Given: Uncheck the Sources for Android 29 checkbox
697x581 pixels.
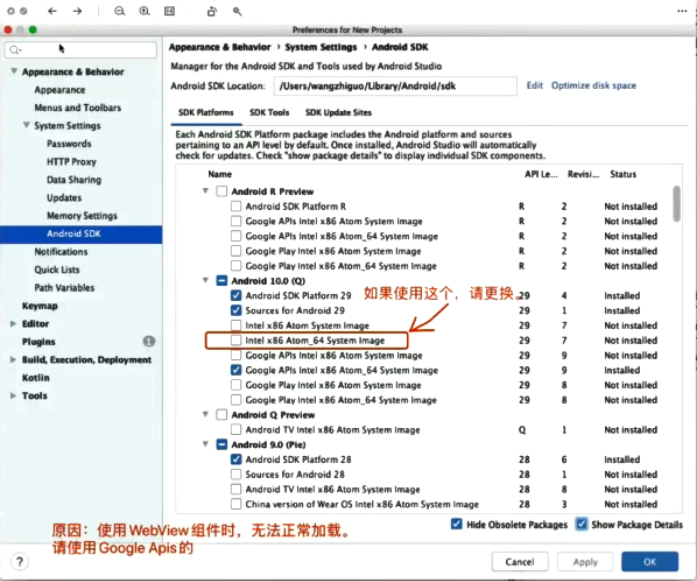Looking at the screenshot, I should tap(236, 310).
